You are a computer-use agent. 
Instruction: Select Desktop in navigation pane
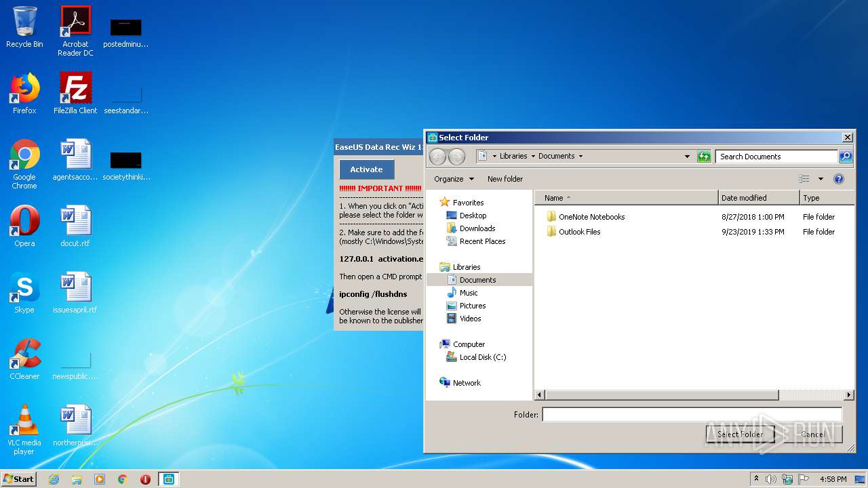coord(466,216)
